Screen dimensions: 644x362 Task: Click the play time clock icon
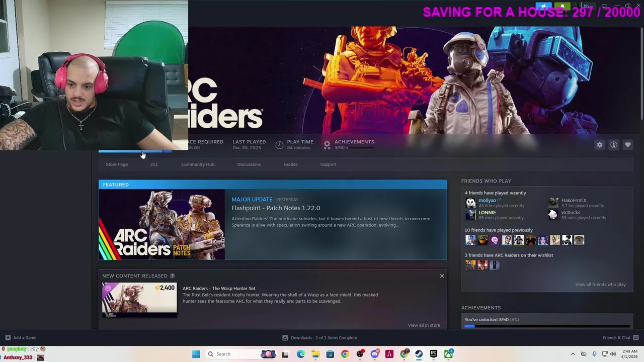(279, 145)
